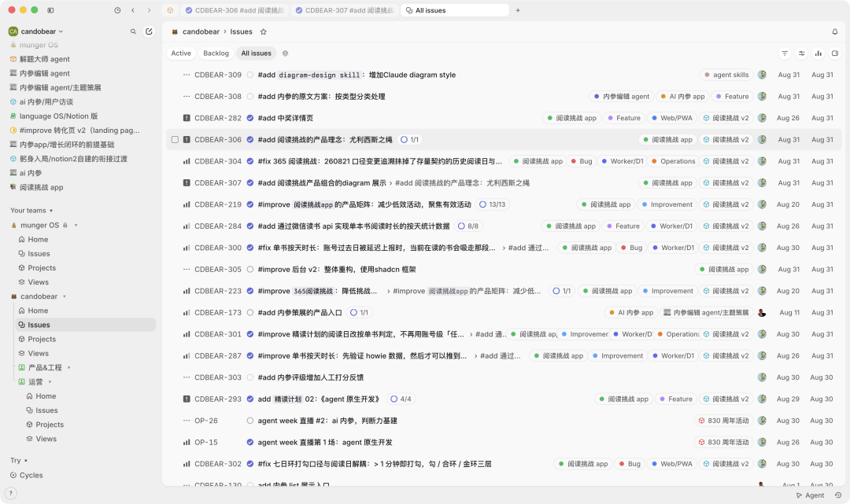
Task: Open 13/13 sub-issue progress on CDBEAR-219
Action: coord(492,204)
